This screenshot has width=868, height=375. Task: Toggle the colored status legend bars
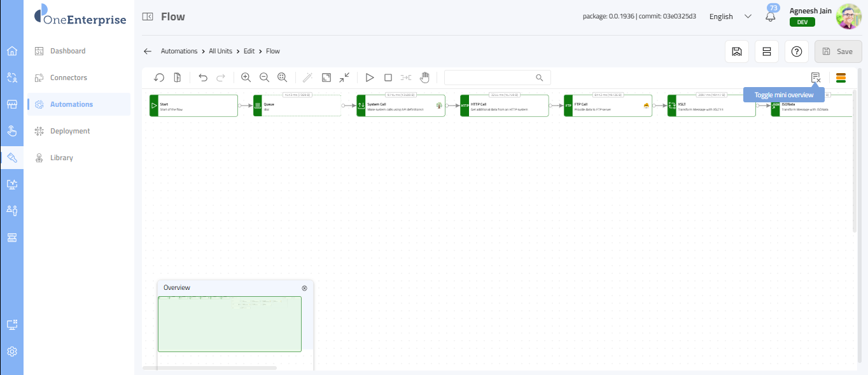coord(841,78)
